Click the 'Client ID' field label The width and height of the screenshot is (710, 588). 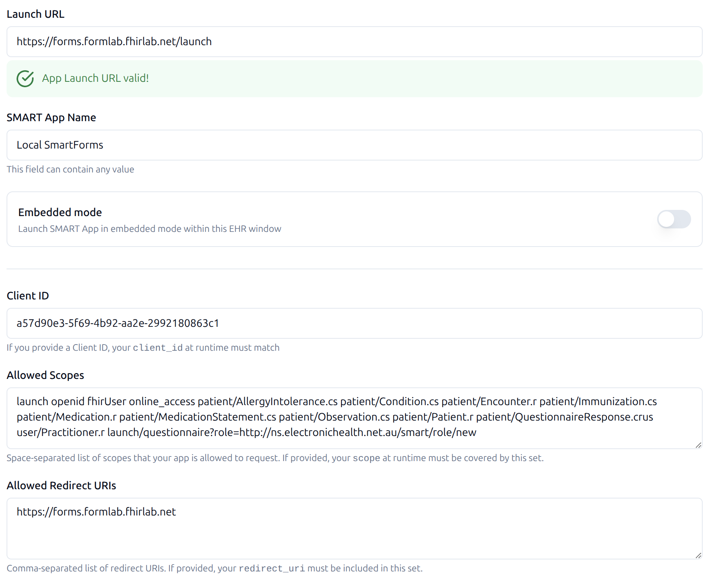pyautogui.click(x=28, y=296)
